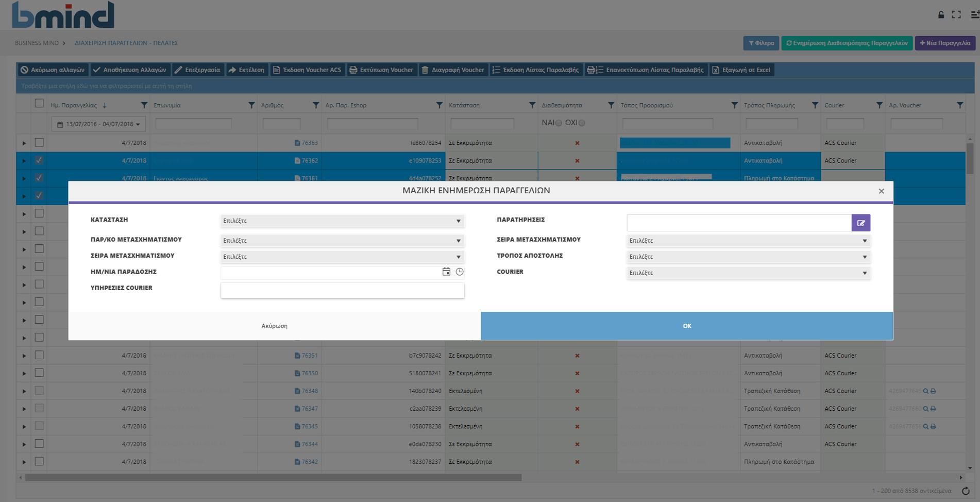Uncheck the row checkbox for order 76362

39,160
